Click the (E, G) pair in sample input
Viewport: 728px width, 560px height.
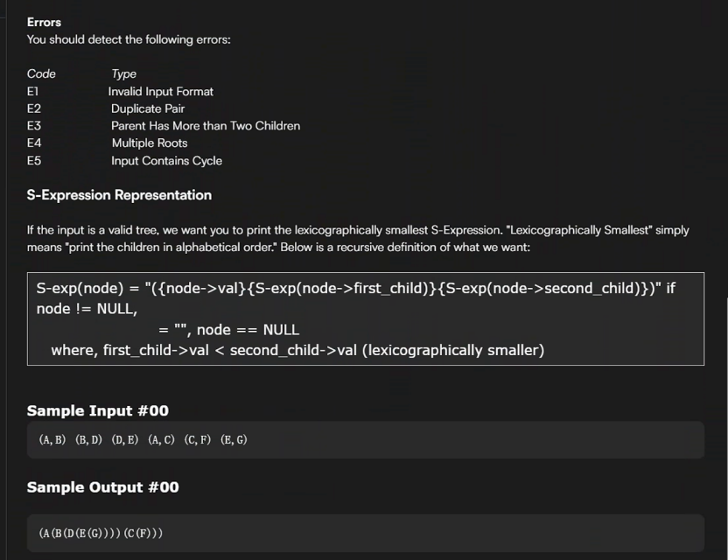(x=234, y=440)
